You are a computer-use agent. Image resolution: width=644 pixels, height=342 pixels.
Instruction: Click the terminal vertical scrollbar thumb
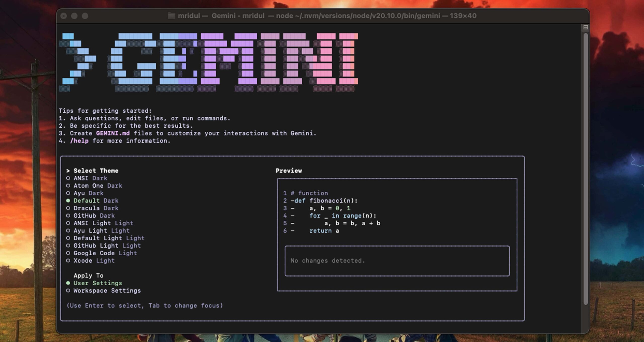point(585,169)
